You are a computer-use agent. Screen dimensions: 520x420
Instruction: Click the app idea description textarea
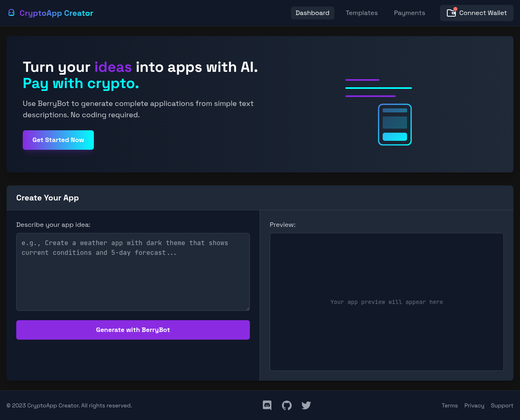[133, 272]
